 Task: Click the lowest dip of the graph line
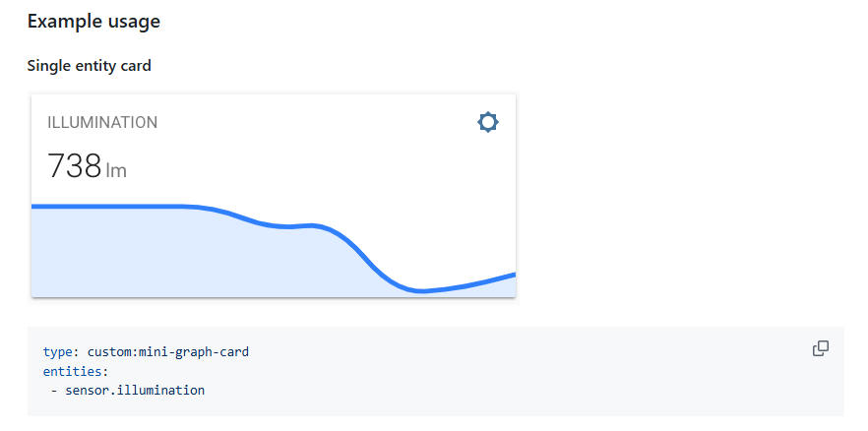[x=421, y=290]
